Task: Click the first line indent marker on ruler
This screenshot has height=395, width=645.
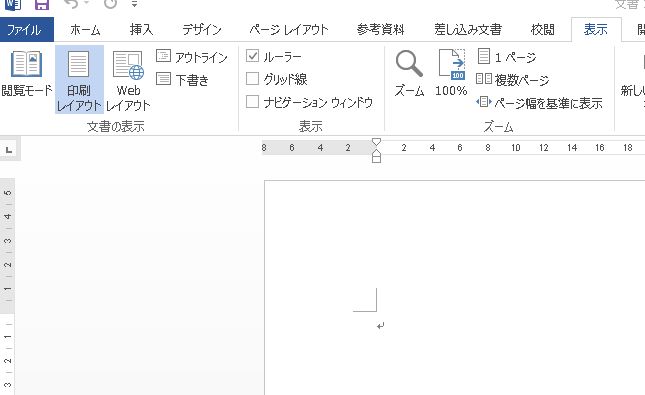Action: (376, 142)
